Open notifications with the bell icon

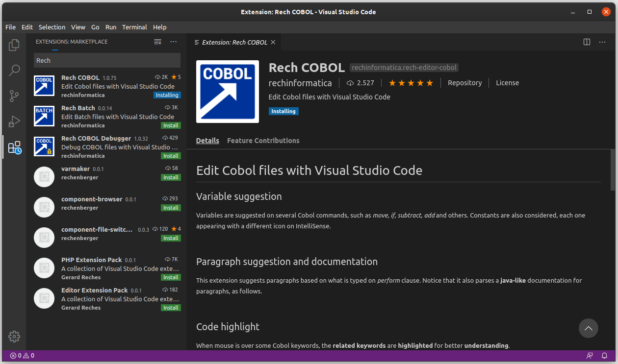point(604,356)
